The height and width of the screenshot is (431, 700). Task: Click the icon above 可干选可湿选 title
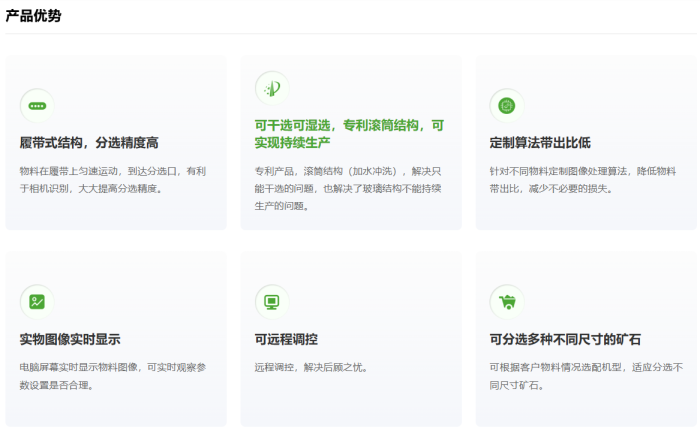pos(271,88)
